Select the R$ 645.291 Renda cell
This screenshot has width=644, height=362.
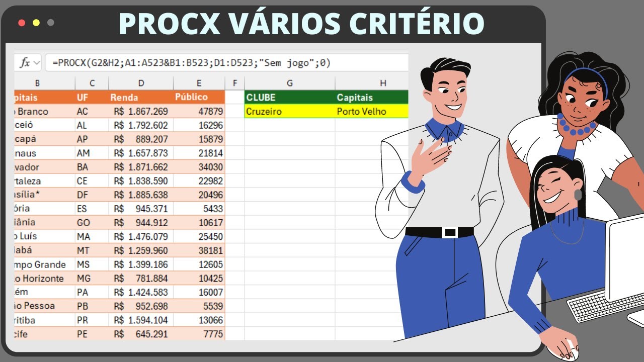[141, 334]
